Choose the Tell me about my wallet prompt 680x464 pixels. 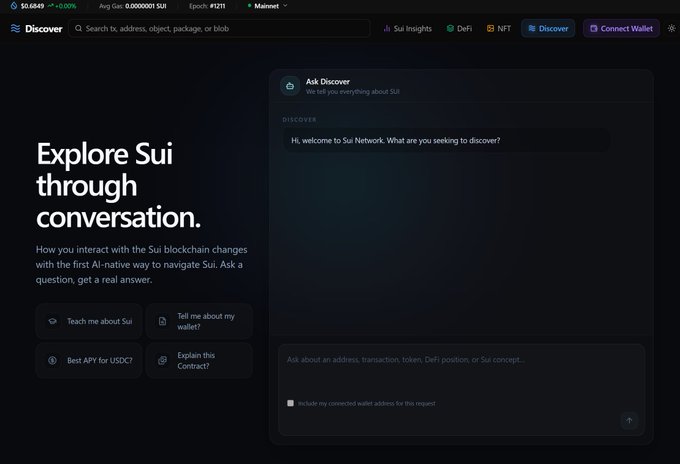coord(199,321)
